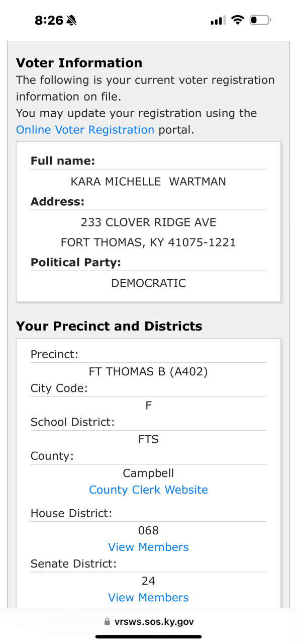This screenshot has height=644, width=297.
Task: Tap the 233 CLOVER RIDGE AVE address line
Action: (148, 222)
